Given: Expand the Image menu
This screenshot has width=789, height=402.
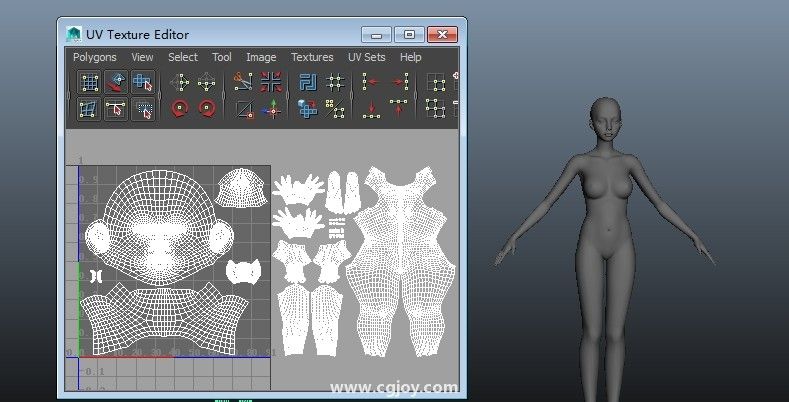Looking at the screenshot, I should click(261, 57).
